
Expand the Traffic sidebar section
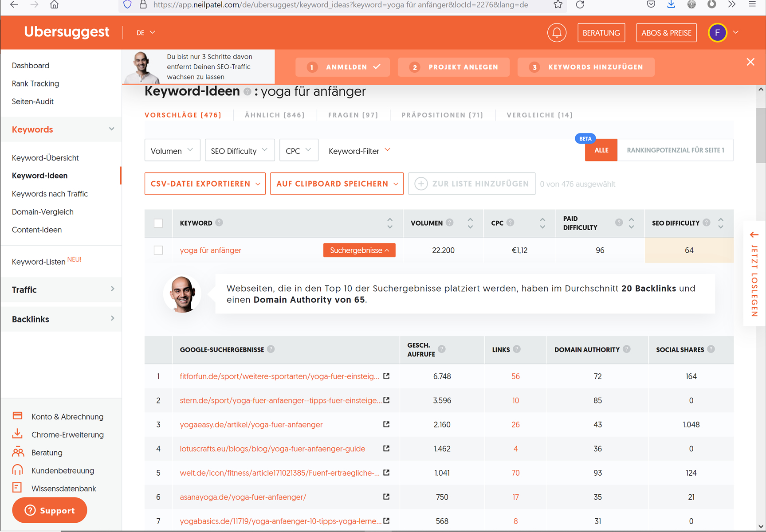pos(61,289)
